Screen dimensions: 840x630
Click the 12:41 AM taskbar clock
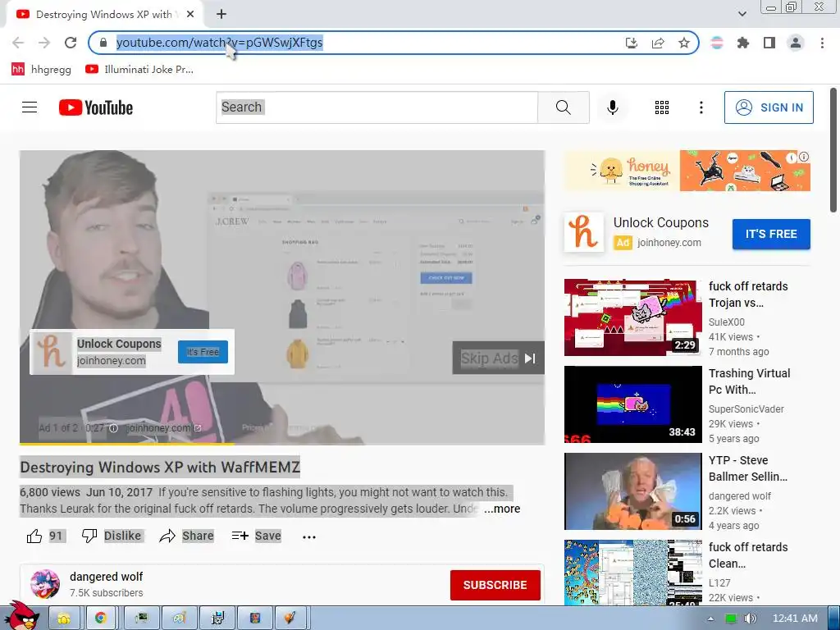pos(795,619)
